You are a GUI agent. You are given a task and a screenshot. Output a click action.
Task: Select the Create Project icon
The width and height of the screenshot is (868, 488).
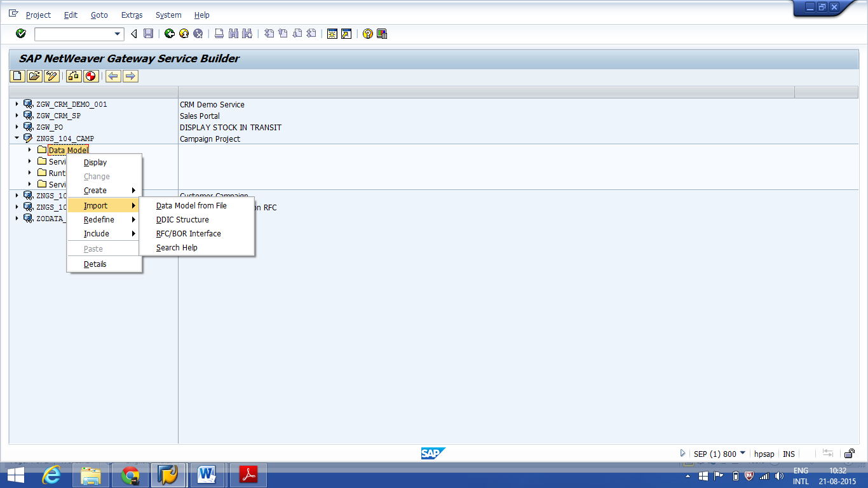(17, 76)
